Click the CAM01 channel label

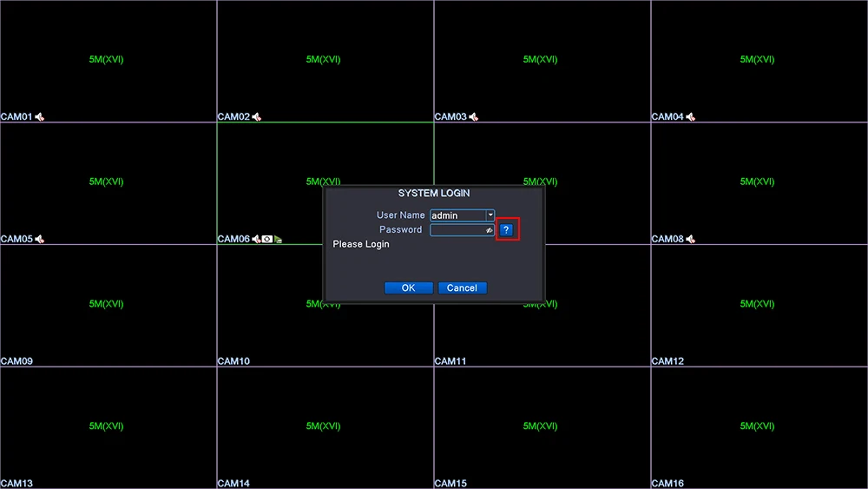(x=16, y=117)
